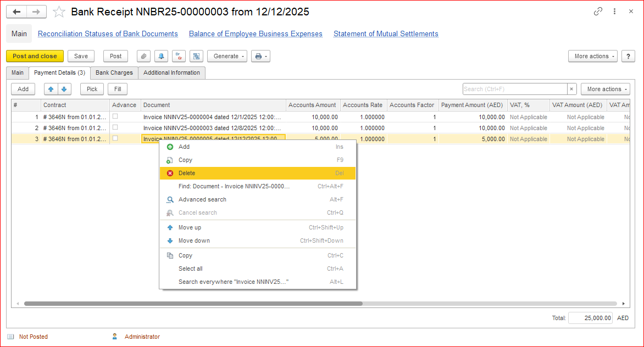Select row 3's payment amount 5,000.00
Viewport: 644px width, 347px height.
[473, 139]
